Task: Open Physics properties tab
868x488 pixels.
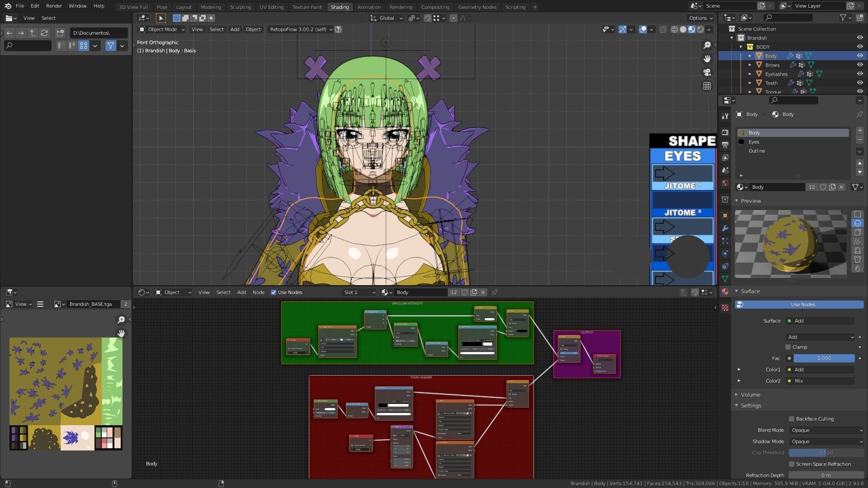Action: coord(725,253)
